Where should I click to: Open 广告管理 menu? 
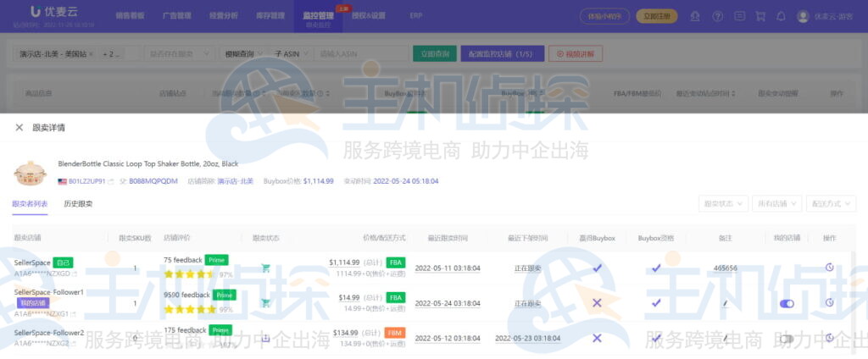pos(177,16)
